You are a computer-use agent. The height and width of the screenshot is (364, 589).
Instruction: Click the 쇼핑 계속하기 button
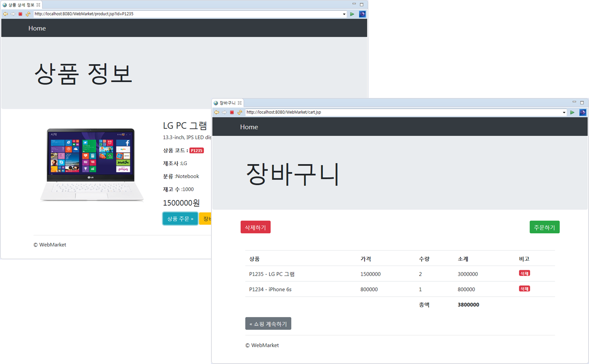click(268, 324)
